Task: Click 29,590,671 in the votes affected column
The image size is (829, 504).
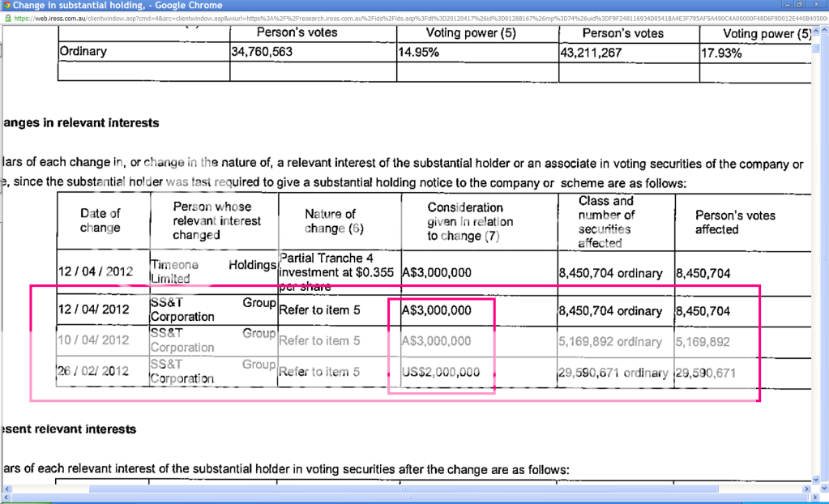Action: [707, 374]
